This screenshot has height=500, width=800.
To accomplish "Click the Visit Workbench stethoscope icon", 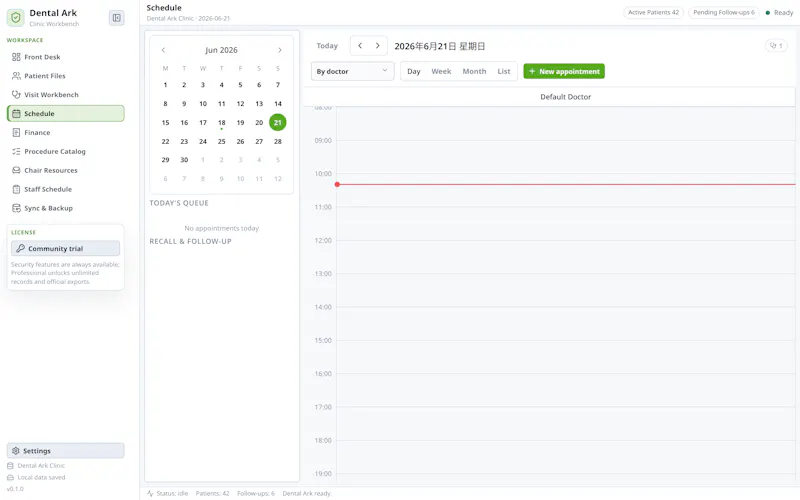I will tap(16, 95).
